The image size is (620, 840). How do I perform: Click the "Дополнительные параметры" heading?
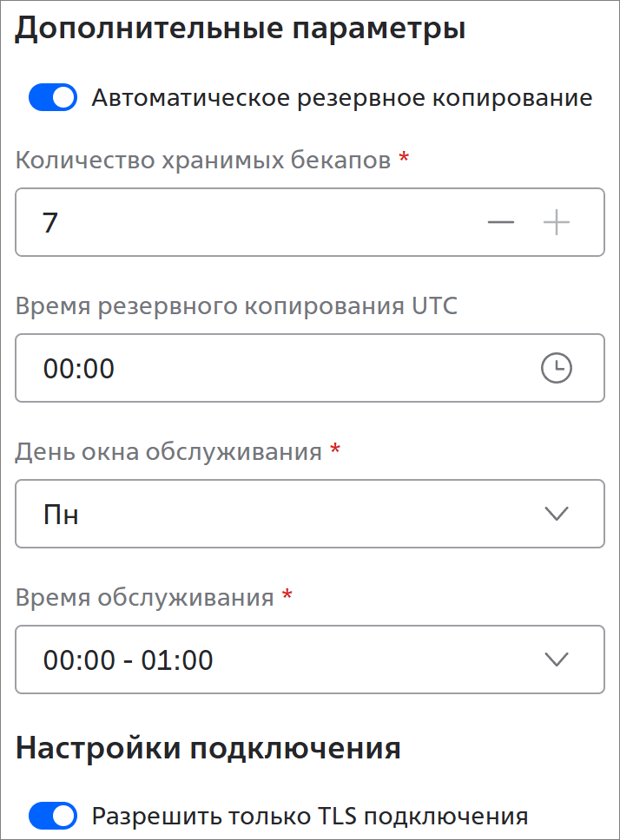pyautogui.click(x=241, y=29)
